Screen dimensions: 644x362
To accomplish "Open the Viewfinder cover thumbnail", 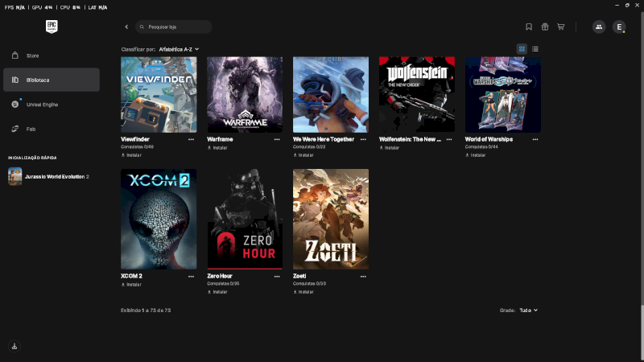I will [159, 94].
